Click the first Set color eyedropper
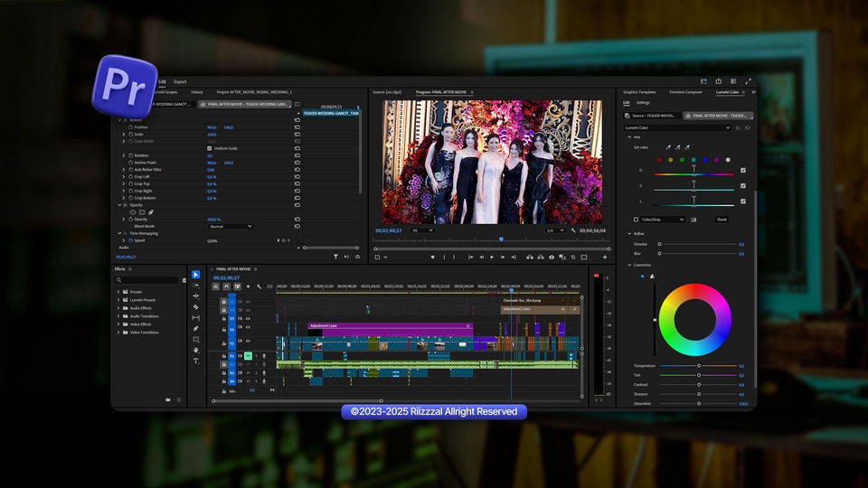868x488 pixels. coord(668,147)
